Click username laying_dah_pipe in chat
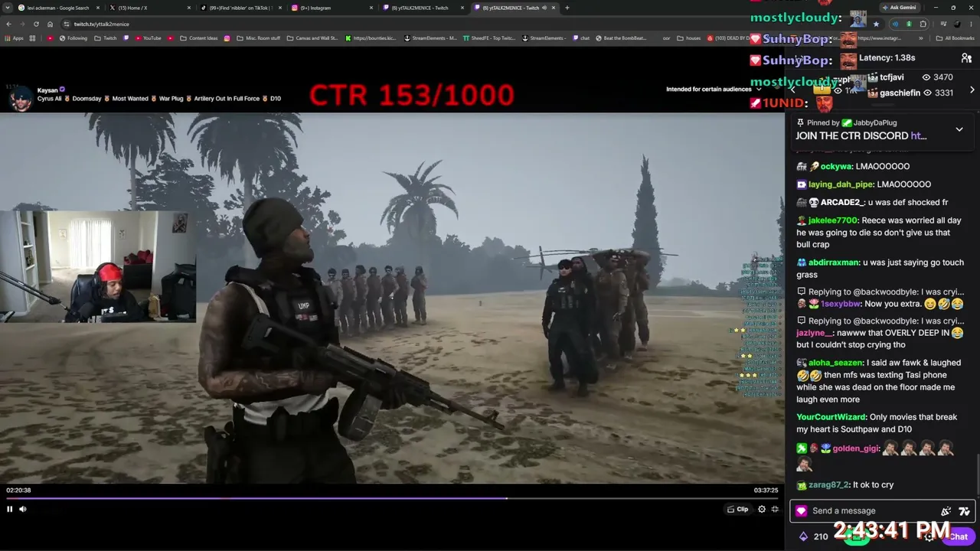 tap(841, 184)
